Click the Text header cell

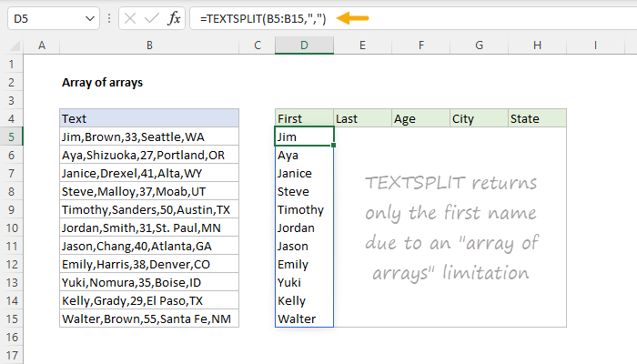148,118
